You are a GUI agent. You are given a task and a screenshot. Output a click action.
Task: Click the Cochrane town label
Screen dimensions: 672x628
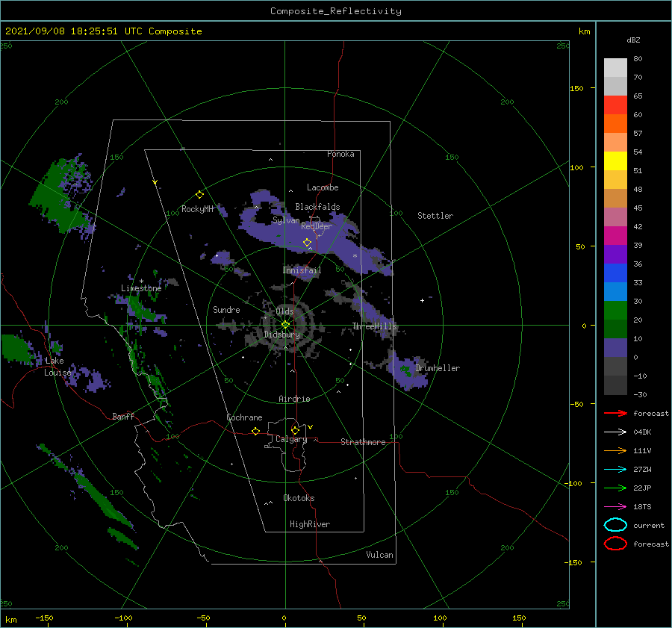(244, 417)
